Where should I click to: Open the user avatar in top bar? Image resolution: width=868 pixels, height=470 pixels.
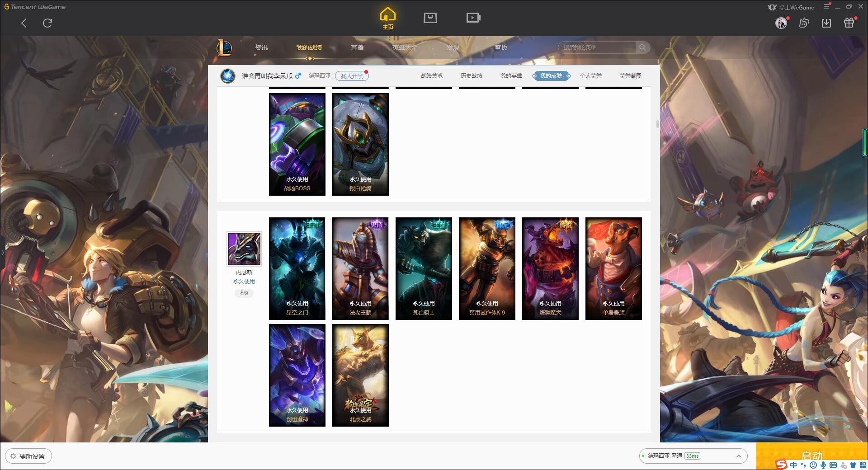coord(781,23)
